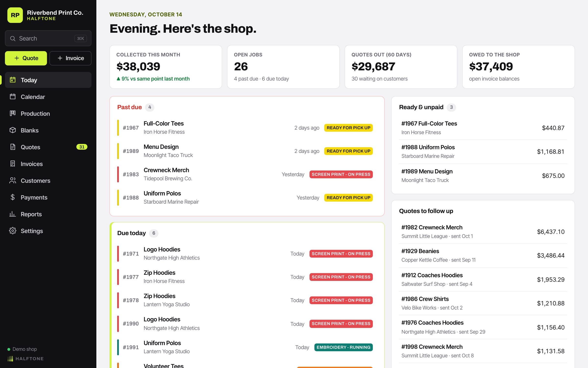The width and height of the screenshot is (588, 368).
Task: Click the Invoices receipt icon
Action: coord(13,164)
